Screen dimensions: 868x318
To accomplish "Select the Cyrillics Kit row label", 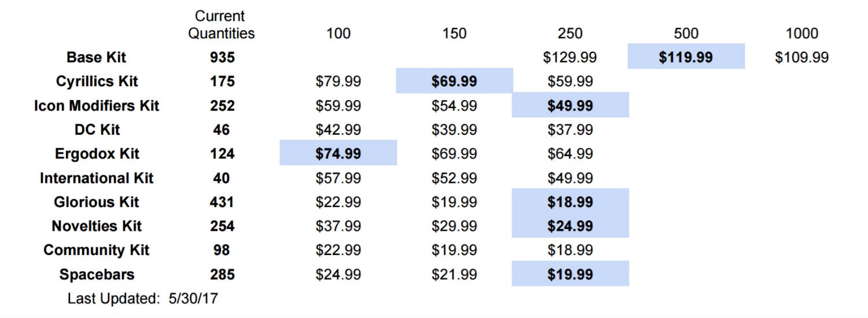I will 97,81.
